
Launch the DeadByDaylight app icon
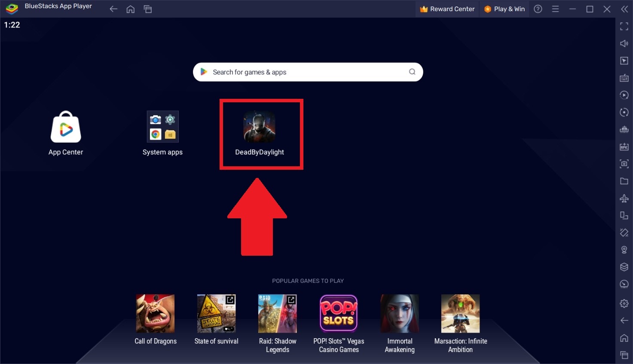[260, 126]
